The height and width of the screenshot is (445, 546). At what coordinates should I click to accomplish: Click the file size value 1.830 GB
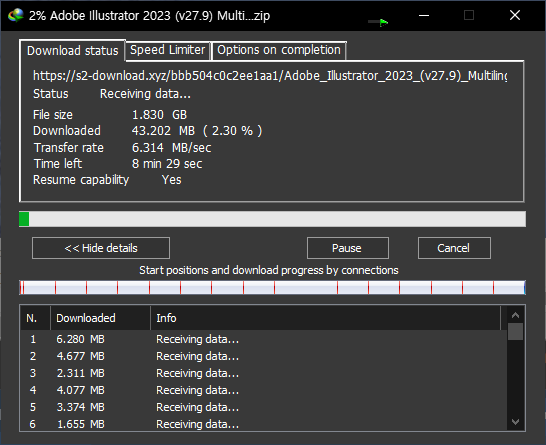(x=159, y=115)
